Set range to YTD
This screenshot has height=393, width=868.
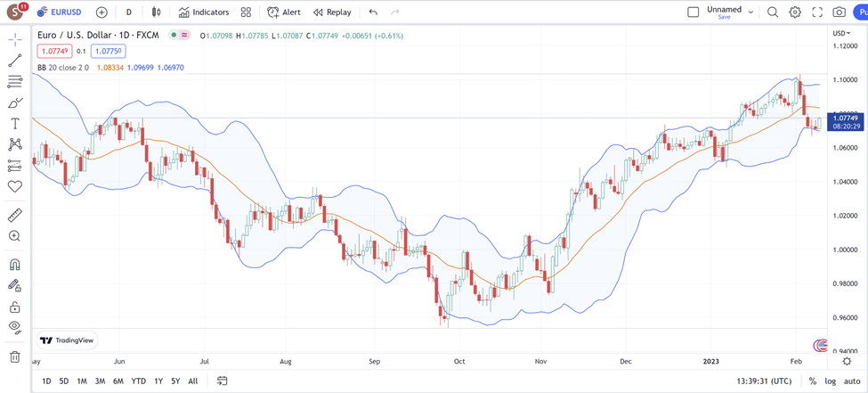(138, 381)
